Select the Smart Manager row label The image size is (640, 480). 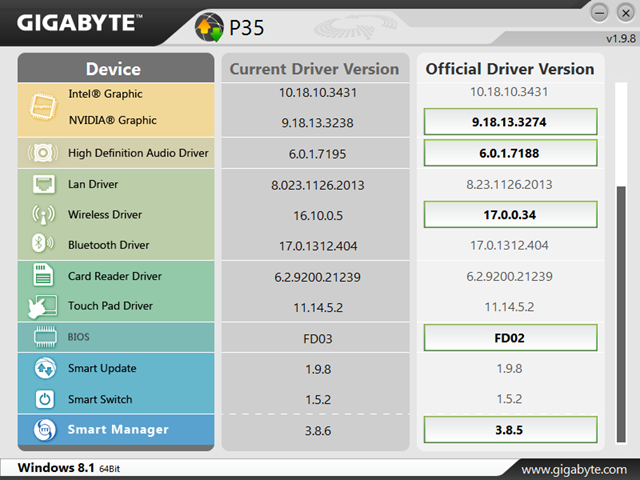tap(118, 429)
